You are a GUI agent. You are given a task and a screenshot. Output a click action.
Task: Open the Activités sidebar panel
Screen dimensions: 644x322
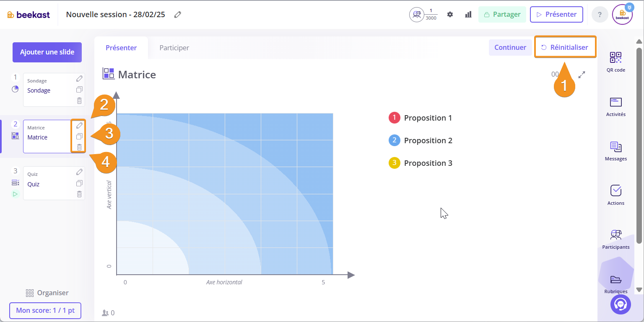[615, 106]
